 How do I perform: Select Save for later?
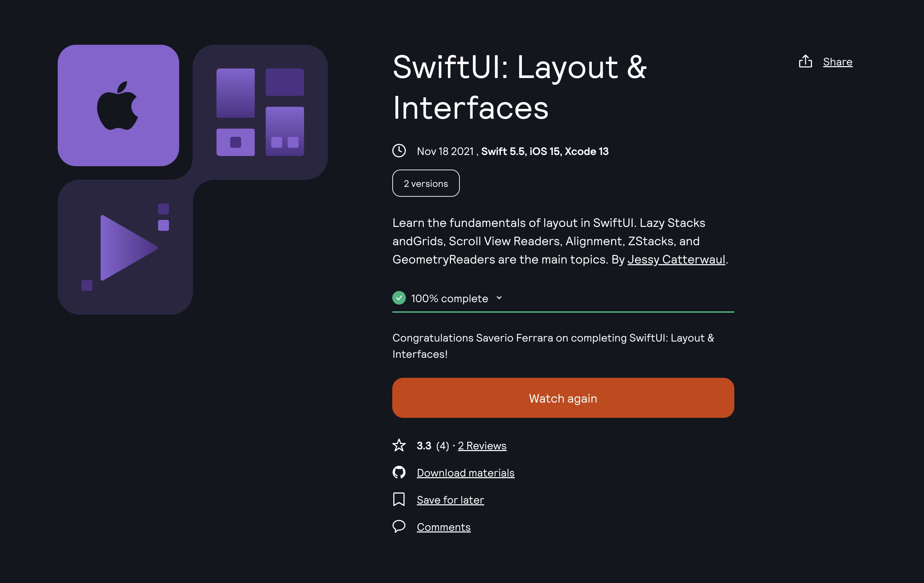click(x=451, y=500)
